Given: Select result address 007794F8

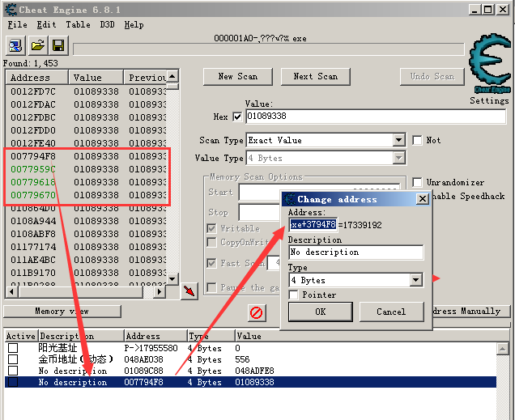Looking at the screenshot, I should pyautogui.click(x=33, y=156).
